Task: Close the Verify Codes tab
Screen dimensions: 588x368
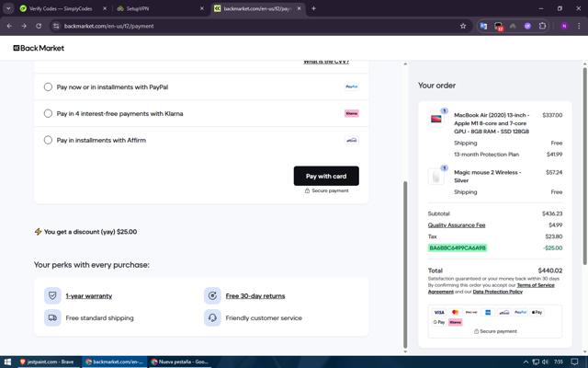Action: tap(105, 8)
